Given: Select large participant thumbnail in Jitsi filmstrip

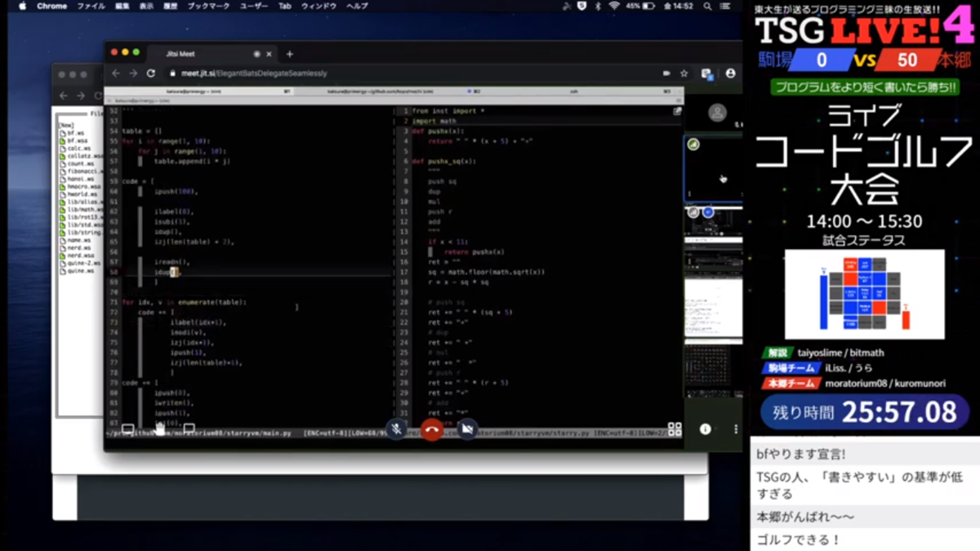Looking at the screenshot, I should coord(714,168).
